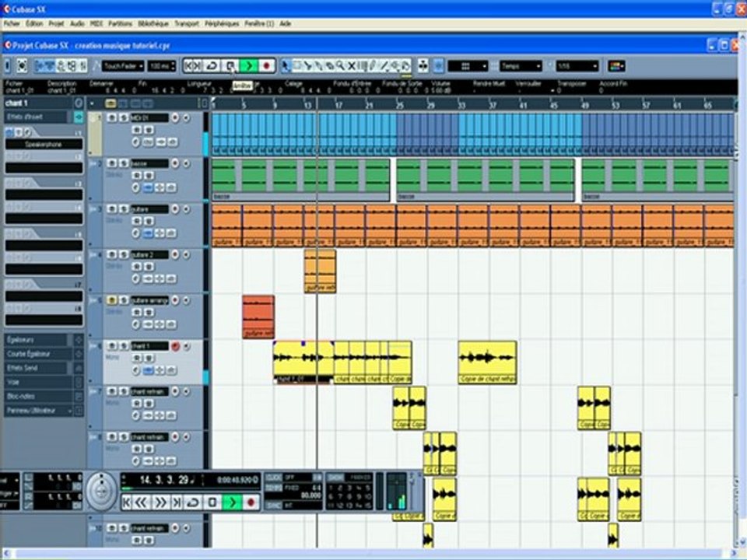Open the 1/16 quantize value dropdown
Image resolution: width=747 pixels, height=560 pixels.
[x=577, y=65]
